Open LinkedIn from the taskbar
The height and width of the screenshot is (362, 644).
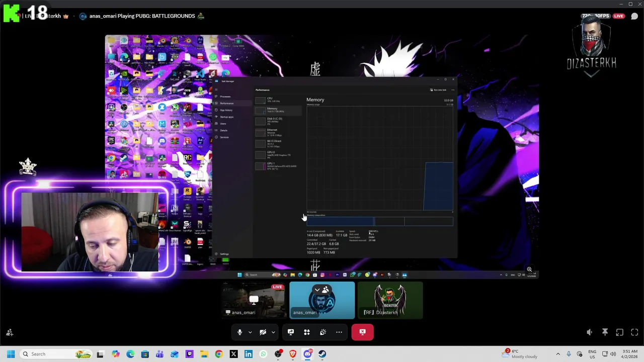coord(248,354)
